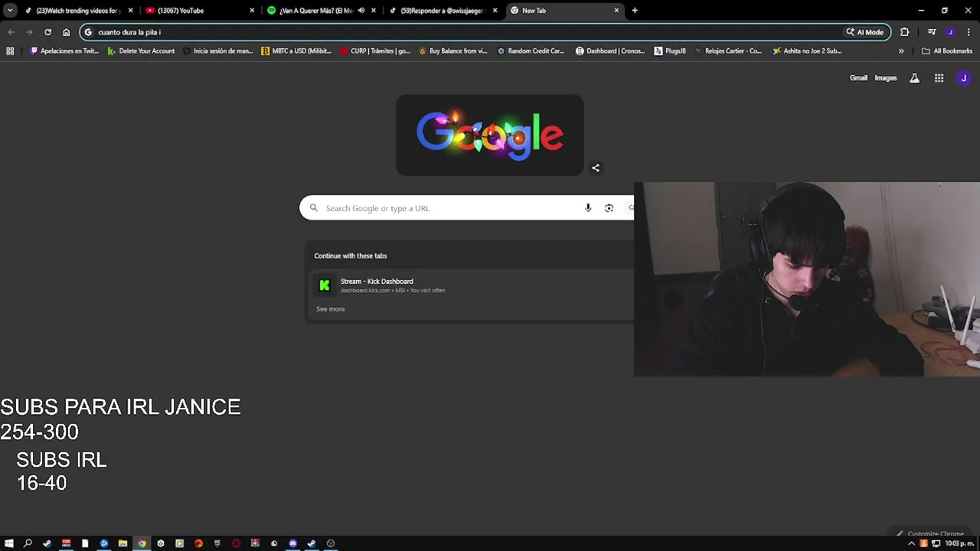Open clock showing 10:03 p. m.

coord(959,543)
